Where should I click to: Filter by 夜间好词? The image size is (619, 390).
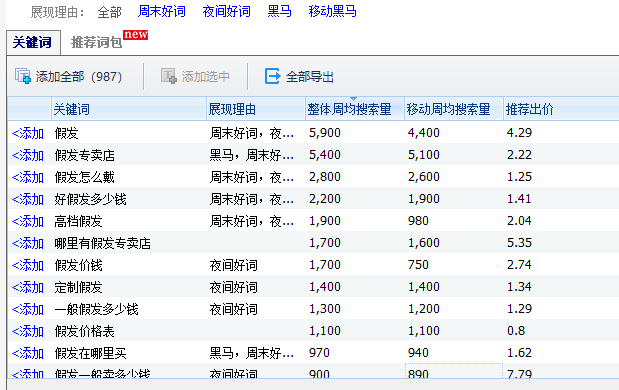226,11
